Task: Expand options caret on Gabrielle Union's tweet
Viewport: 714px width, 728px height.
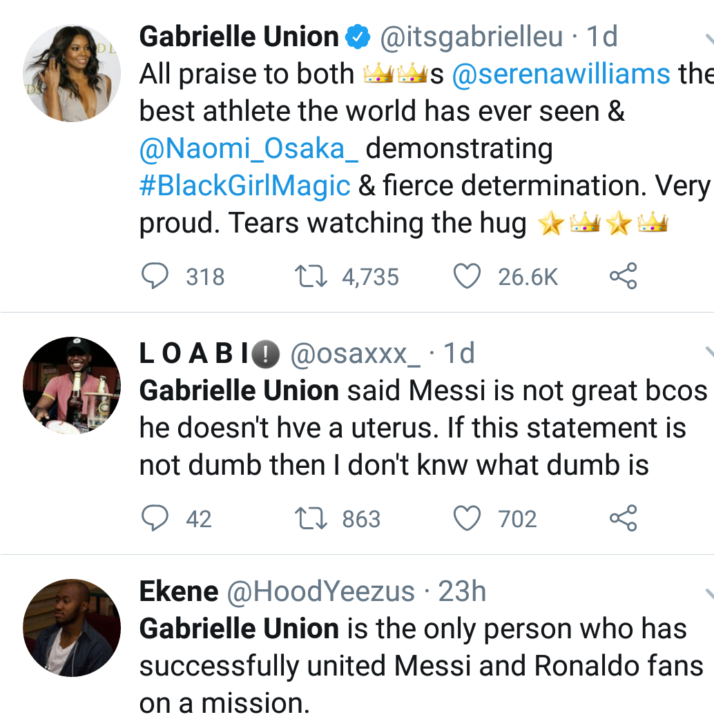Action: click(708, 38)
